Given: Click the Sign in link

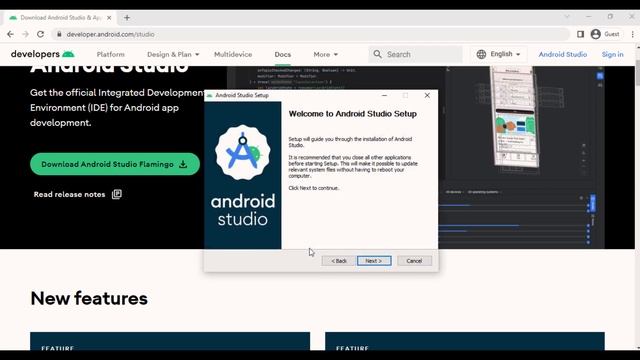Looking at the screenshot, I should click(x=612, y=54).
